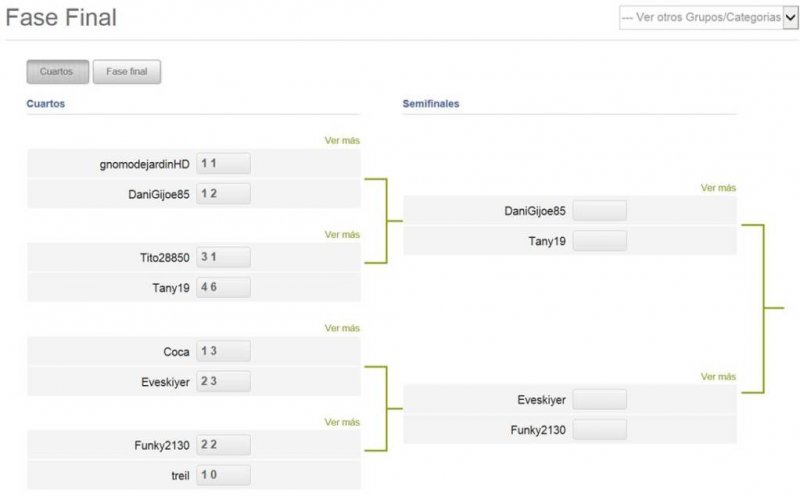The width and height of the screenshot is (800, 497).
Task: Click the Semifinales section heading
Action: pyautogui.click(x=431, y=104)
